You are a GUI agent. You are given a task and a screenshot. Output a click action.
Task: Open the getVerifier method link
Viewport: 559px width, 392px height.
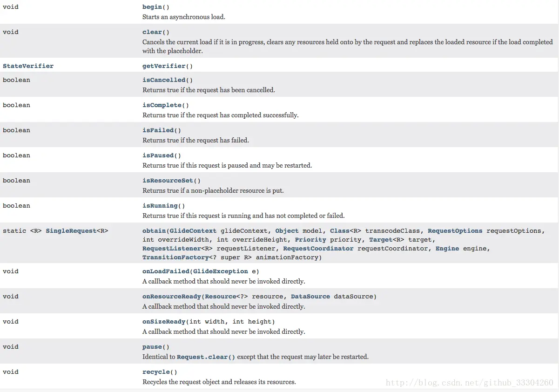(x=164, y=66)
